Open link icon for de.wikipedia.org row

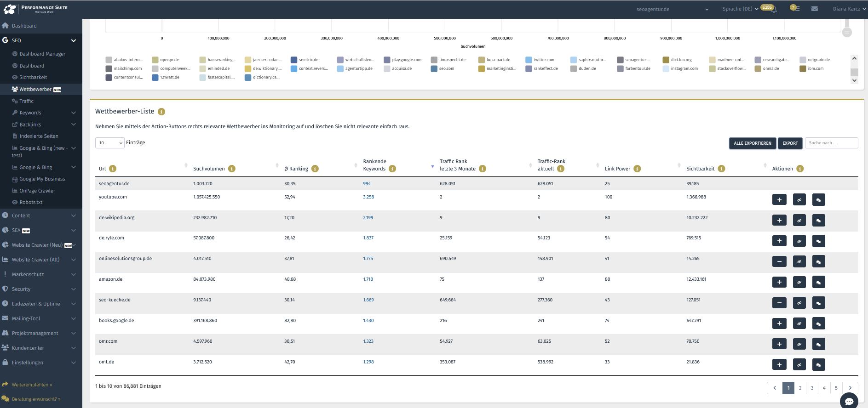click(799, 221)
